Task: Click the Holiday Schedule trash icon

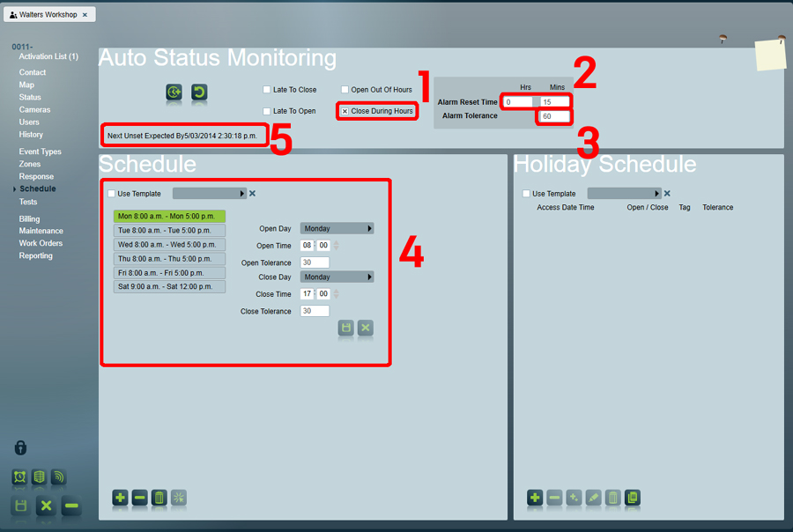Action: click(x=613, y=498)
